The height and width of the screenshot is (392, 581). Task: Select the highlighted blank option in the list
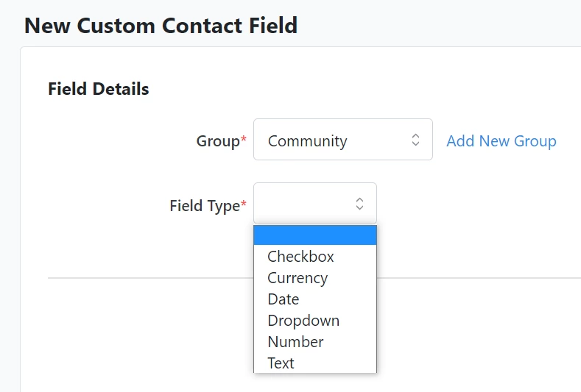315,235
